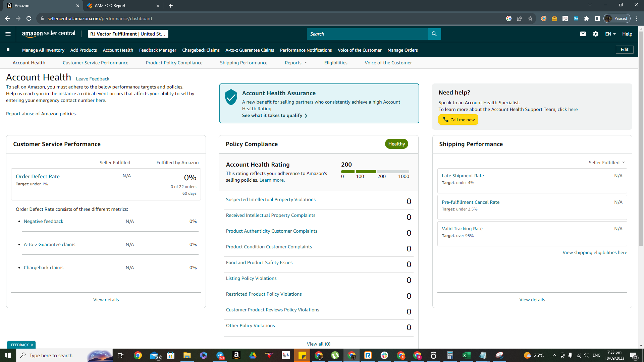Close the AMZ EOD Report tab
Screen dimensions: 644x362
[158, 6]
